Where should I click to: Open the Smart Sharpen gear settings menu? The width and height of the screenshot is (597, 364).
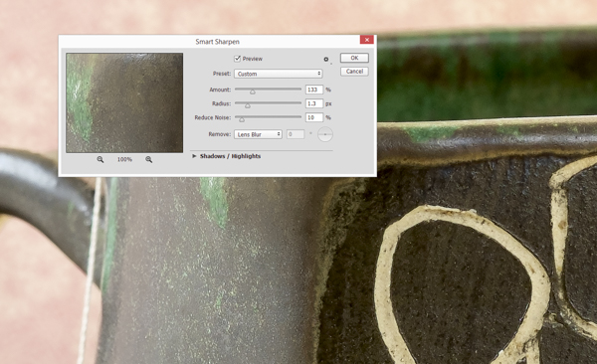coord(326,59)
